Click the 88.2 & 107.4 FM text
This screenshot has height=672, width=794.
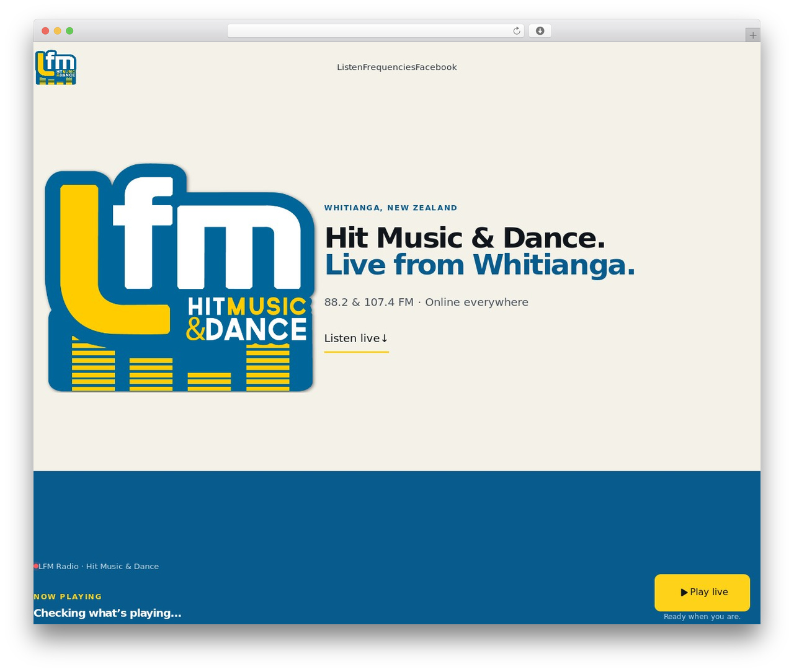368,303
